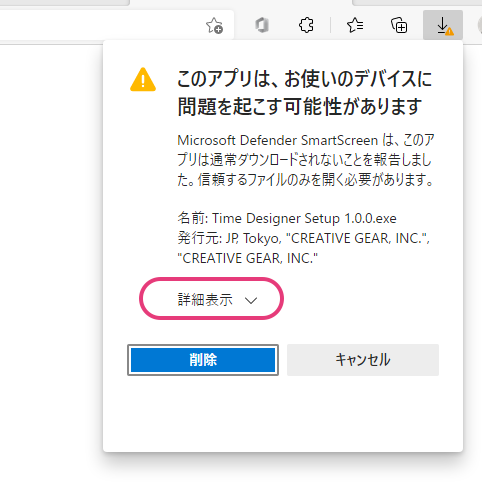Open the Collections icon
This screenshot has height=485, width=482.
click(x=399, y=26)
